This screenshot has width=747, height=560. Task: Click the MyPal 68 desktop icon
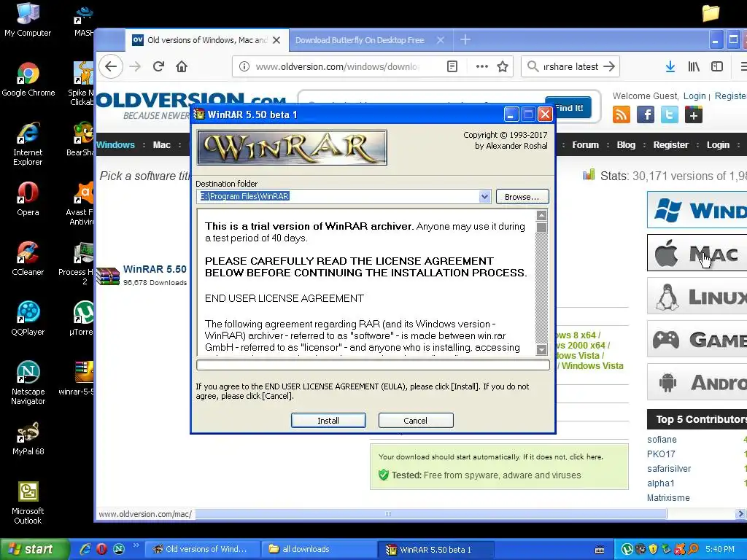28,438
